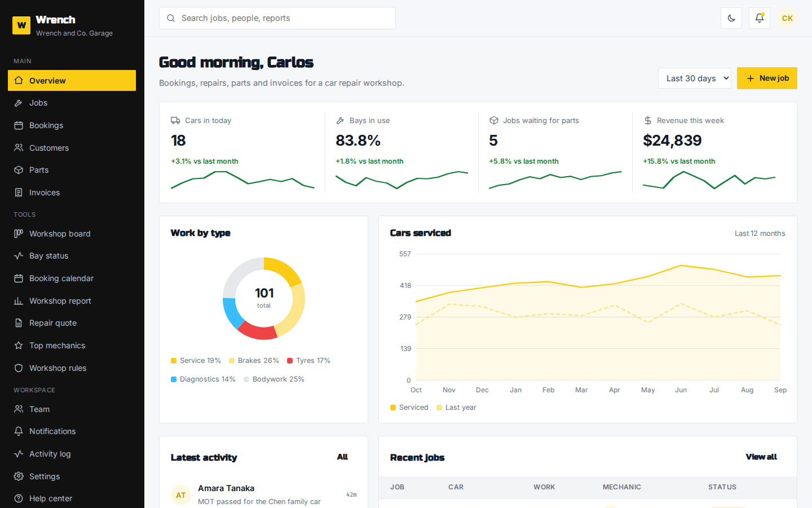The width and height of the screenshot is (812, 508).
Task: Click View all in Recent jobs
Action: [761, 457]
